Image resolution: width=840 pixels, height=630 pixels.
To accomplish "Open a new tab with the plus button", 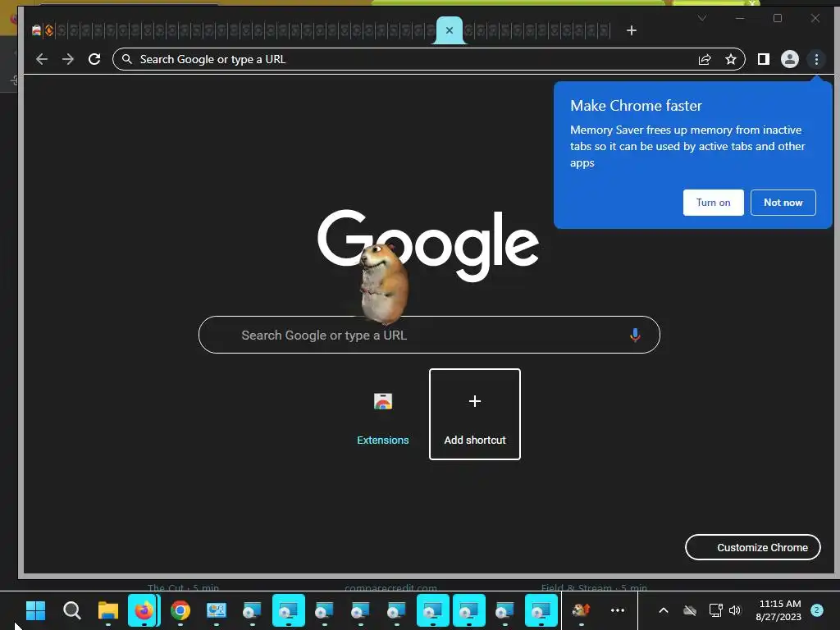I will click(x=632, y=30).
